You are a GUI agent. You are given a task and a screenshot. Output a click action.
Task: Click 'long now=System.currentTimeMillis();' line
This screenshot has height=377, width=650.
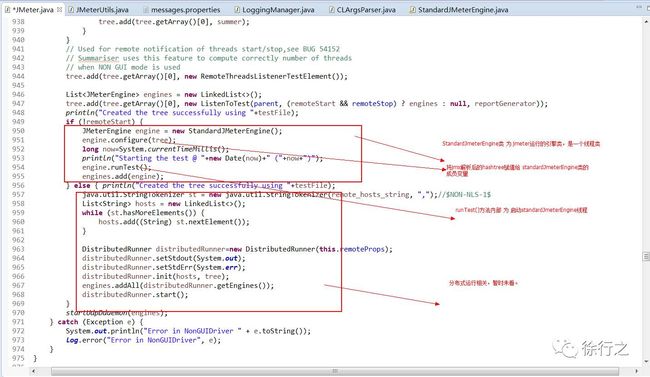(155, 149)
